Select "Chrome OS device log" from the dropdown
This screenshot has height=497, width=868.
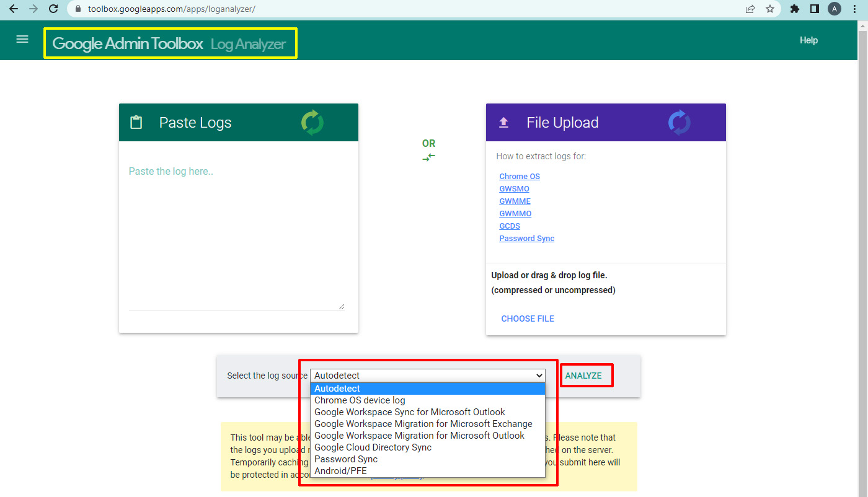pos(360,400)
